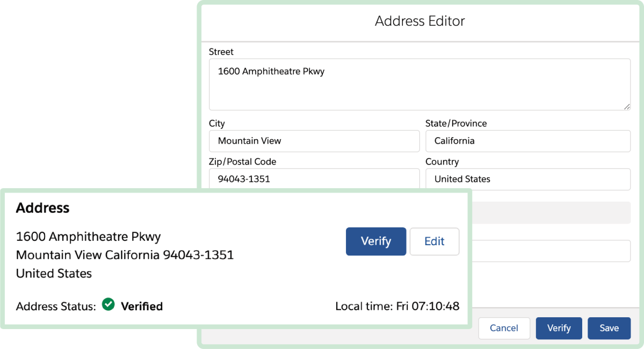The image size is (644, 349).
Task: Click the Street field label
Action: (221, 52)
